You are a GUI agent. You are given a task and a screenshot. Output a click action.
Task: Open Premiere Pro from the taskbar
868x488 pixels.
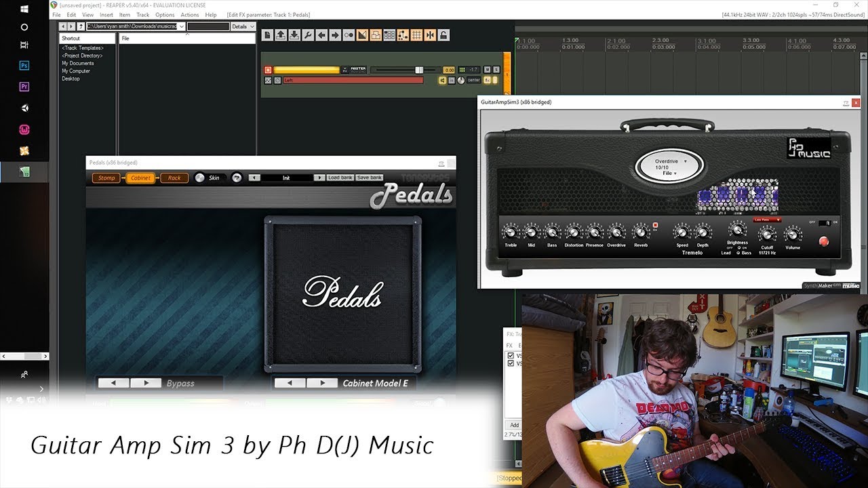click(x=24, y=87)
